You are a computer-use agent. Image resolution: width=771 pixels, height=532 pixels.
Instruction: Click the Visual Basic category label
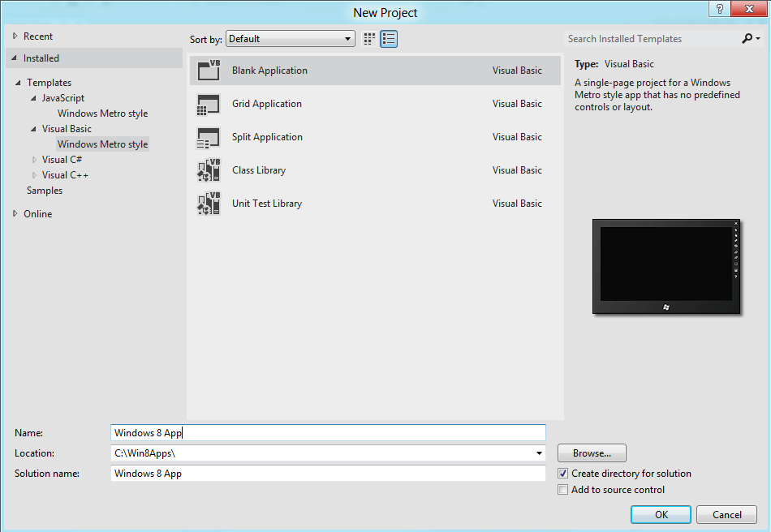tap(67, 129)
